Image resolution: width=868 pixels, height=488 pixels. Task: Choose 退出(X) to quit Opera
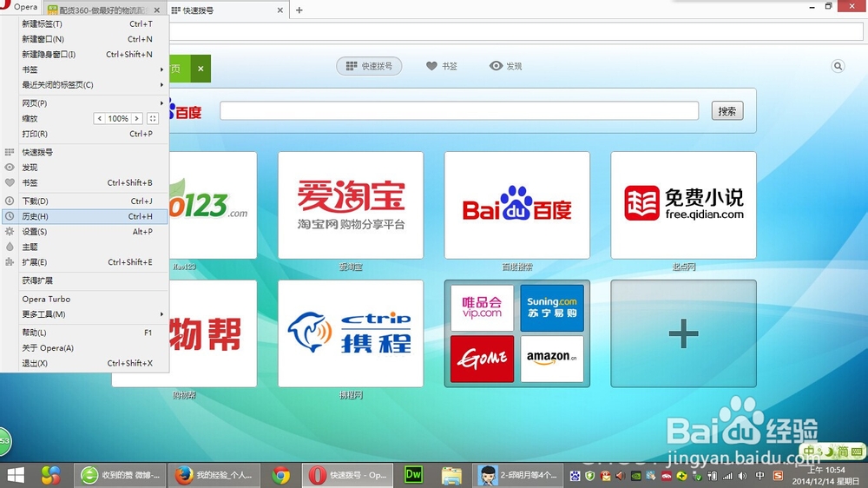pyautogui.click(x=85, y=363)
